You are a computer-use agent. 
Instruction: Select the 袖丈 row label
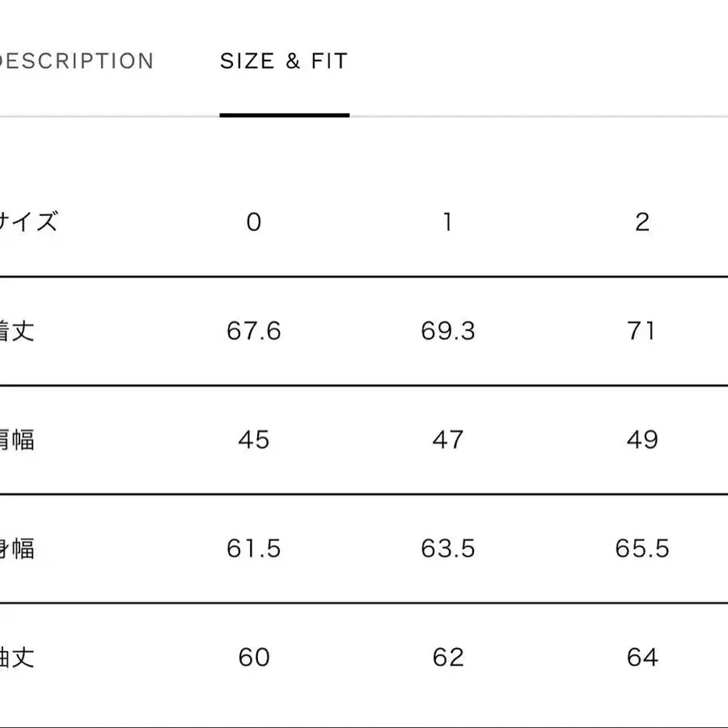point(15,658)
